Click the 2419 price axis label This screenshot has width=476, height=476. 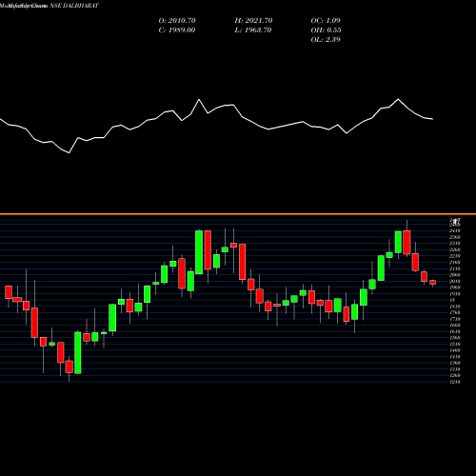455,230
